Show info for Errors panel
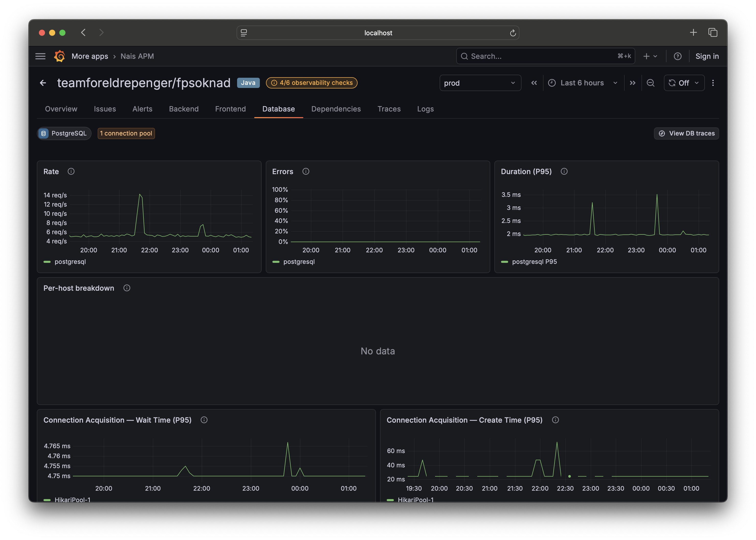Viewport: 756px width, 540px height. click(306, 171)
